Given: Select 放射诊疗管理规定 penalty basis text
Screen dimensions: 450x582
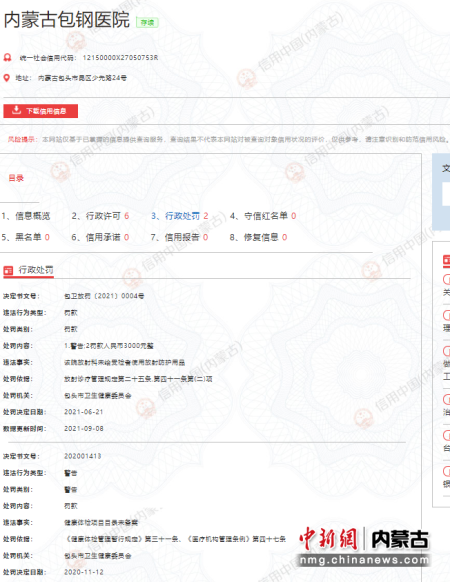Looking at the screenshot, I should [138, 379].
